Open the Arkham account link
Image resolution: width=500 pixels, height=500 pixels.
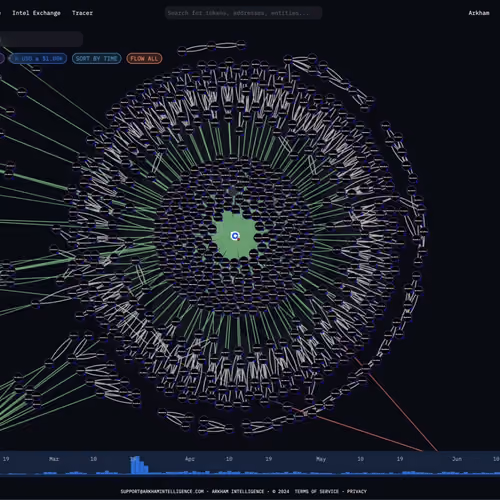coord(479,13)
